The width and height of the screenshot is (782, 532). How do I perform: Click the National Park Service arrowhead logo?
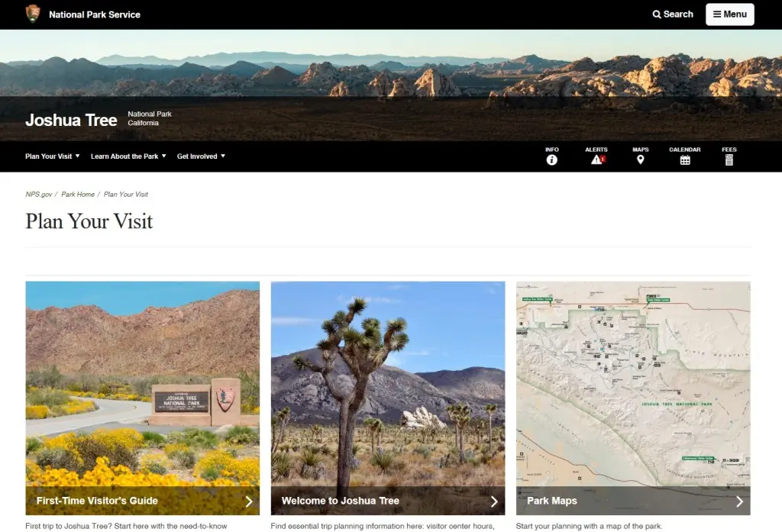[33, 14]
